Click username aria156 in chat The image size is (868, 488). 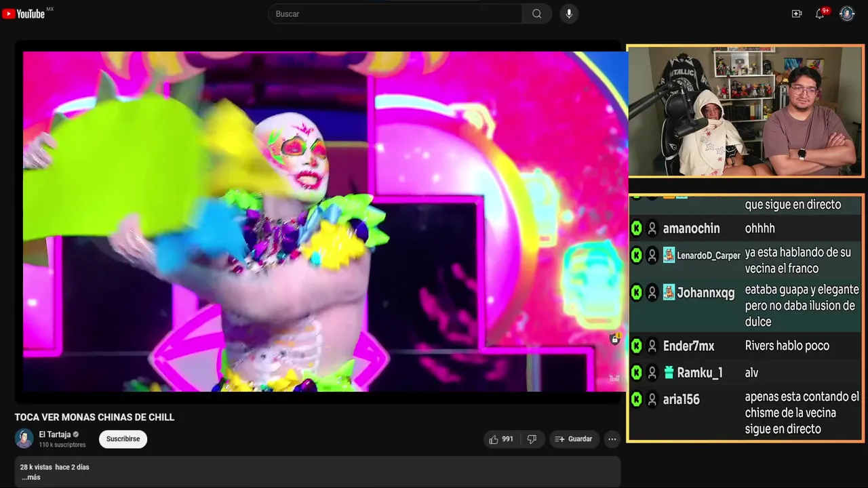[x=681, y=400]
